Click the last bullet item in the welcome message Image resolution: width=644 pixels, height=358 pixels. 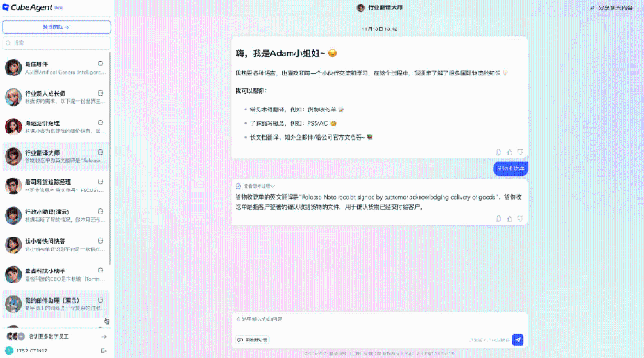coord(311,137)
